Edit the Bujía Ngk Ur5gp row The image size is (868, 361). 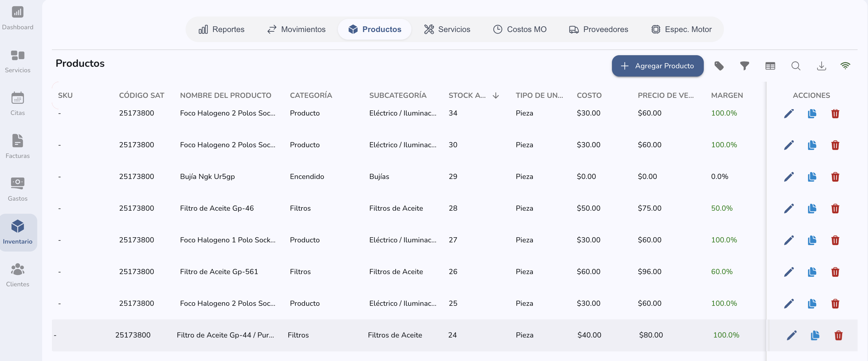(788, 177)
